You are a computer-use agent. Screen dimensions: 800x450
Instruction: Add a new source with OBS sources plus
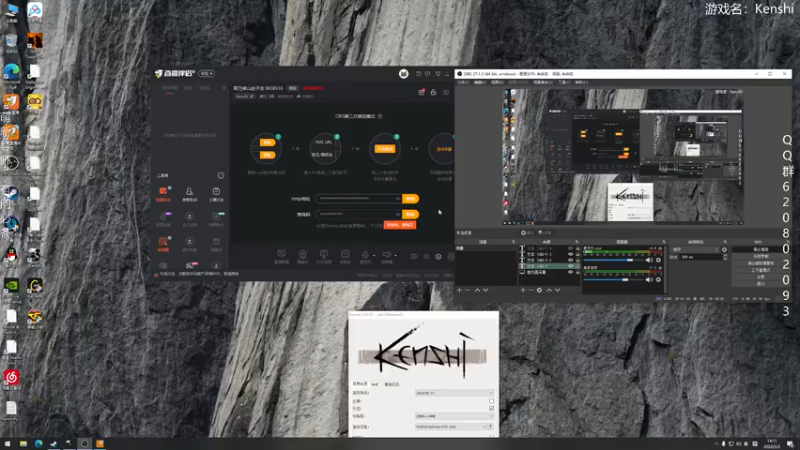[x=523, y=290]
